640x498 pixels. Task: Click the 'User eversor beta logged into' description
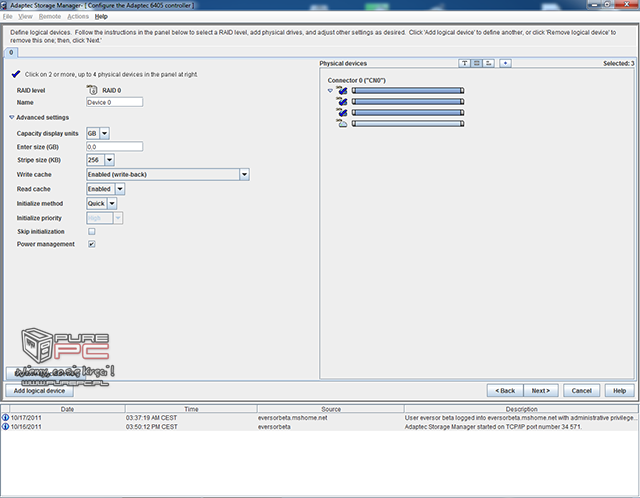point(520,418)
